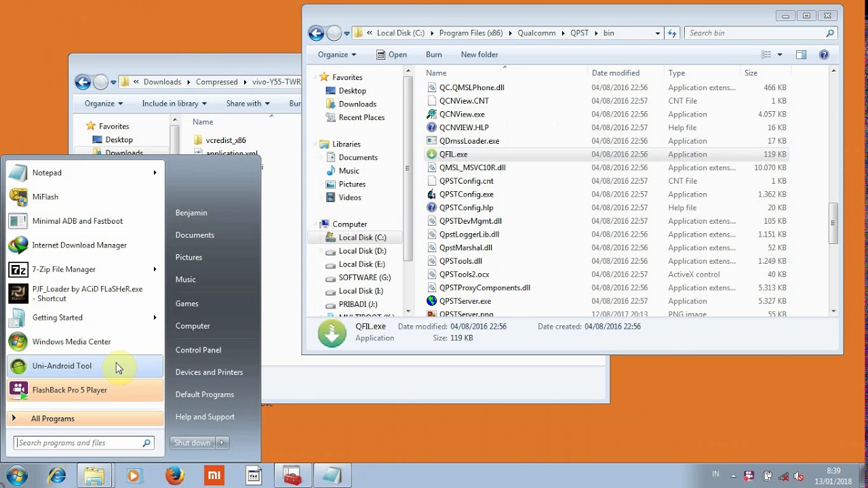
Task: Open Music library in navigation pane
Action: 349,171
